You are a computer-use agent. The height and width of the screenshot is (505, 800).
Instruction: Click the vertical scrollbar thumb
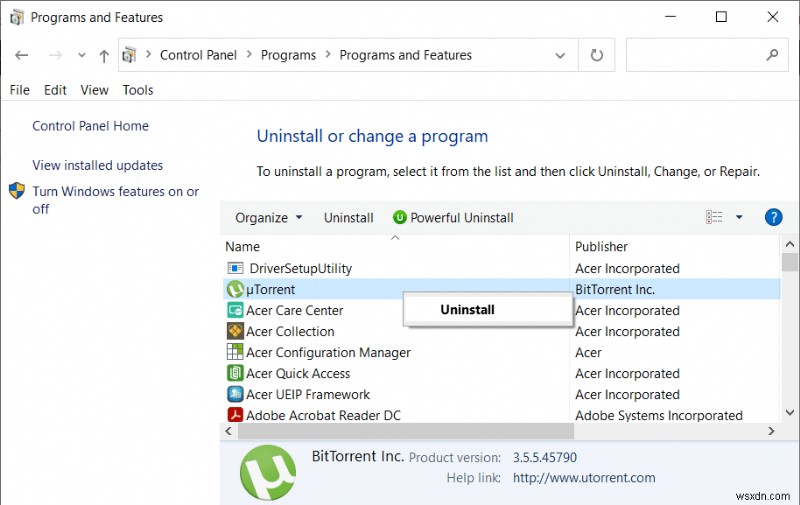(790, 262)
